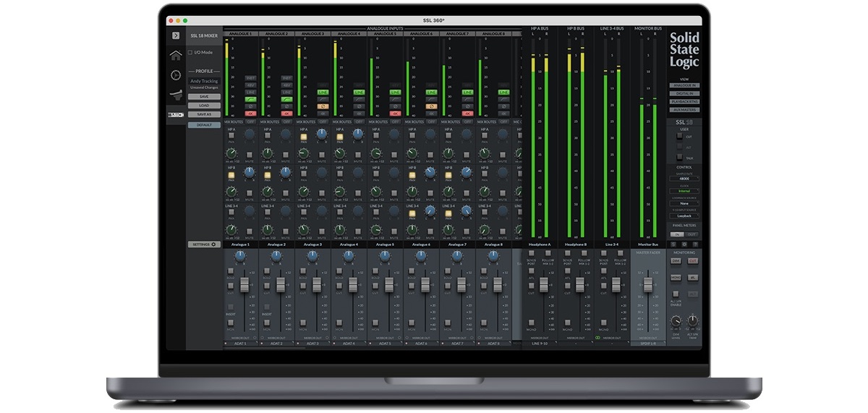Viewport: 868px width, 413px height.
Task: Open the ADAT 1 mirror output dropdown
Action: point(240,344)
